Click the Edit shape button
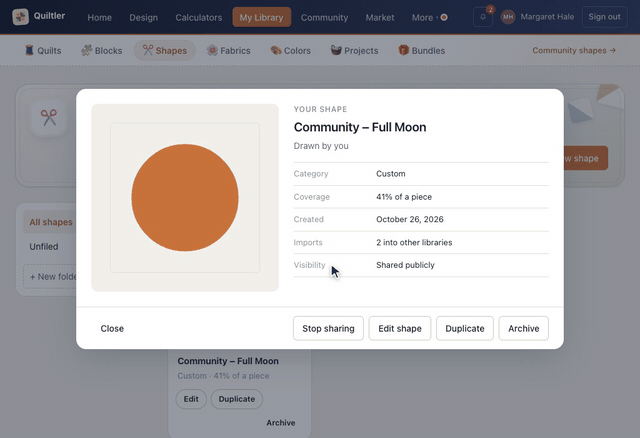Screen dimensions: 640x438 (x=400, y=329)
